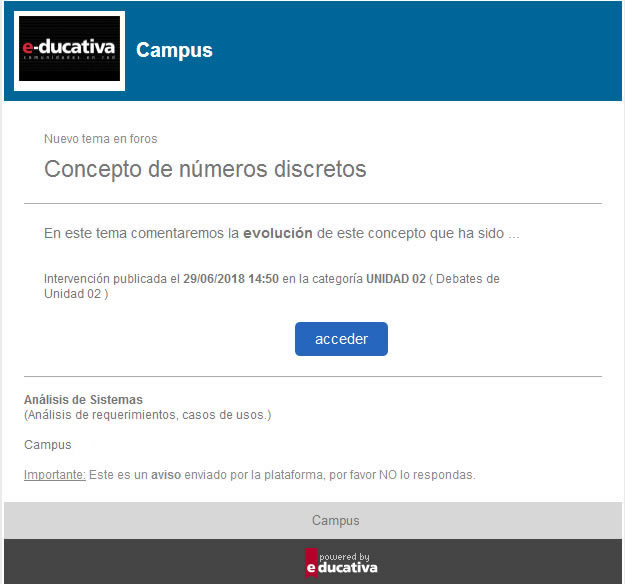The width and height of the screenshot is (625, 584).
Task: Click the Análisis de requerimientos description line
Action: point(147,415)
